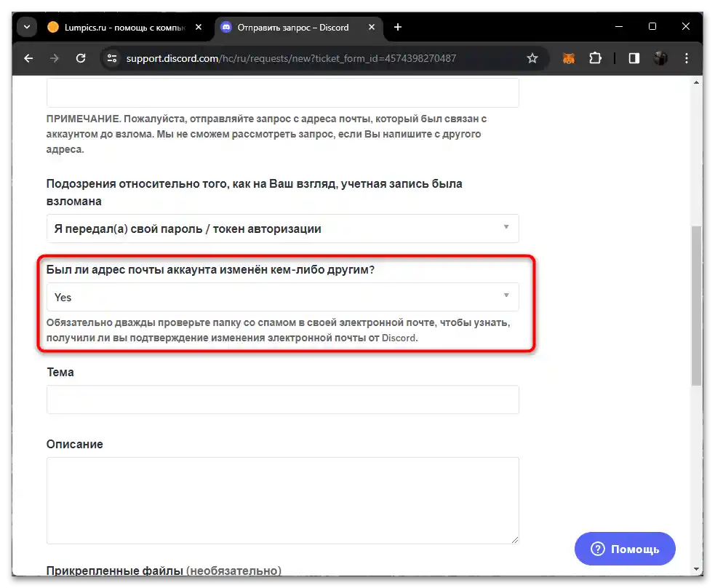Screen dimensions: 715x588
Task: Click the Тема field label
Action: 60,373
